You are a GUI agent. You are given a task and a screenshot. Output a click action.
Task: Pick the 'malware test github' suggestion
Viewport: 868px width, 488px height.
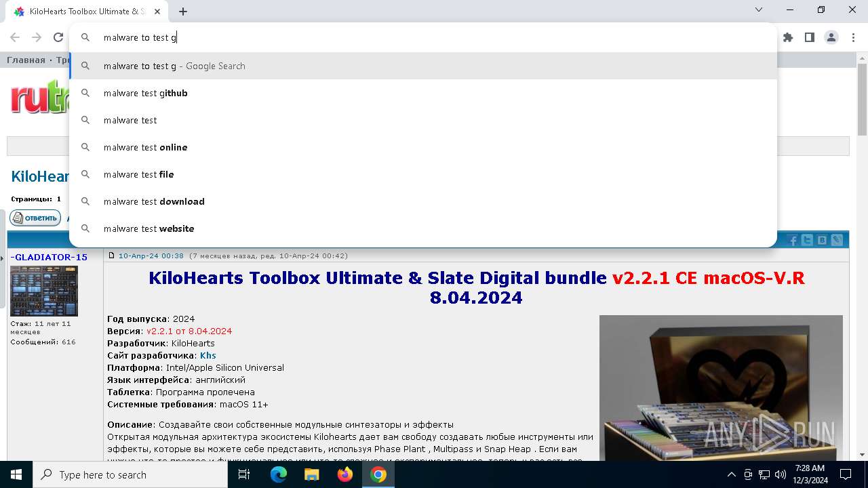[423, 93]
